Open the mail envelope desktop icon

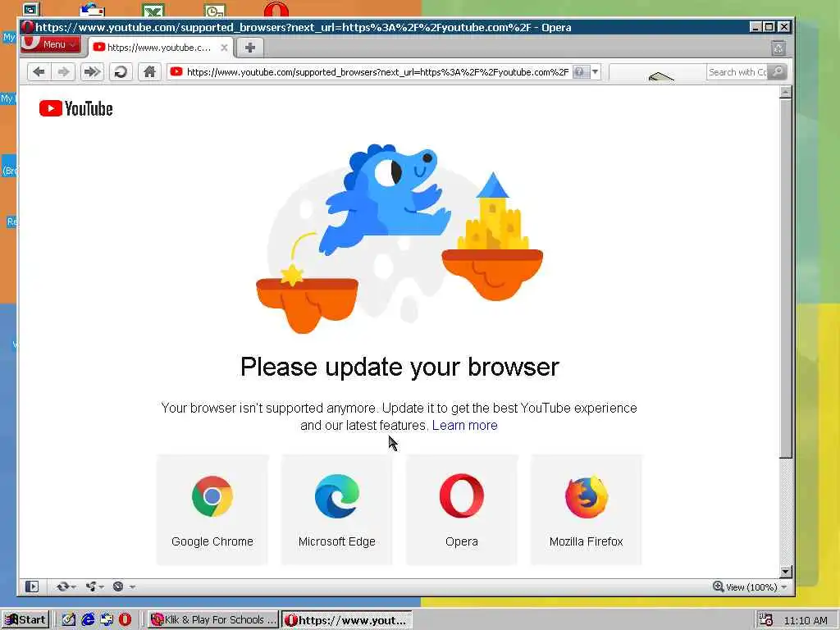click(92, 9)
